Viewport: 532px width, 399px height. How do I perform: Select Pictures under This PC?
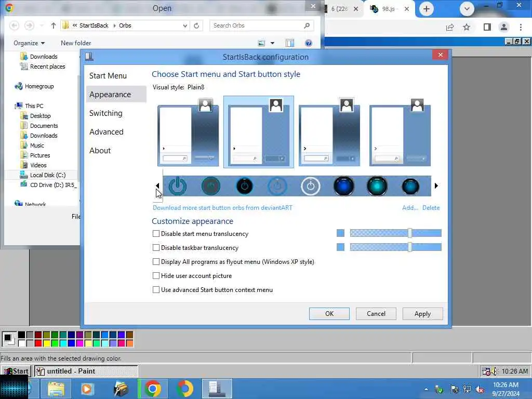(35, 155)
